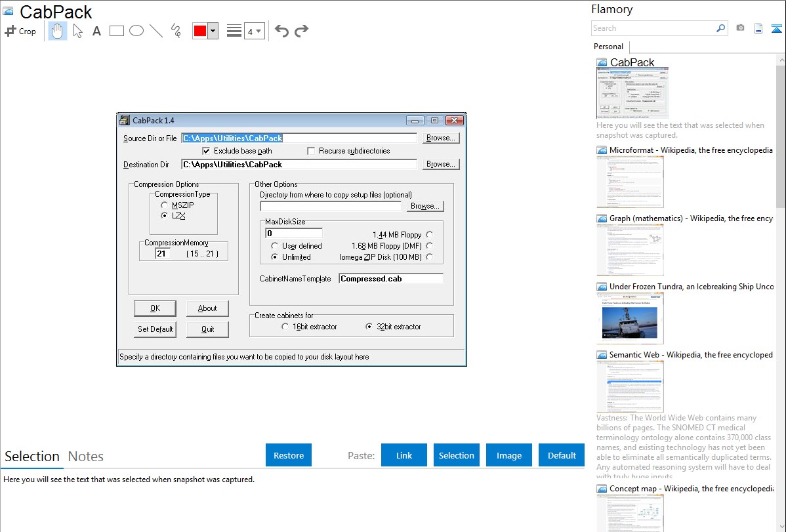The height and width of the screenshot is (532, 786).
Task: Click the Concept map snapshot title
Action: pos(692,488)
